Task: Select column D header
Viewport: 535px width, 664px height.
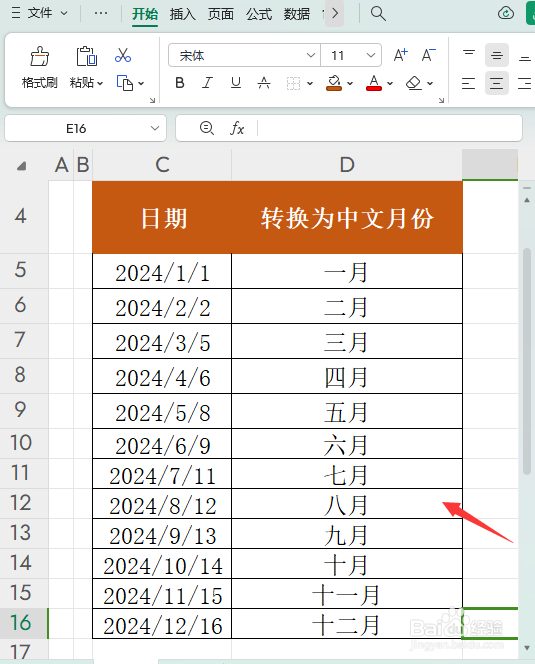Action: [347, 164]
